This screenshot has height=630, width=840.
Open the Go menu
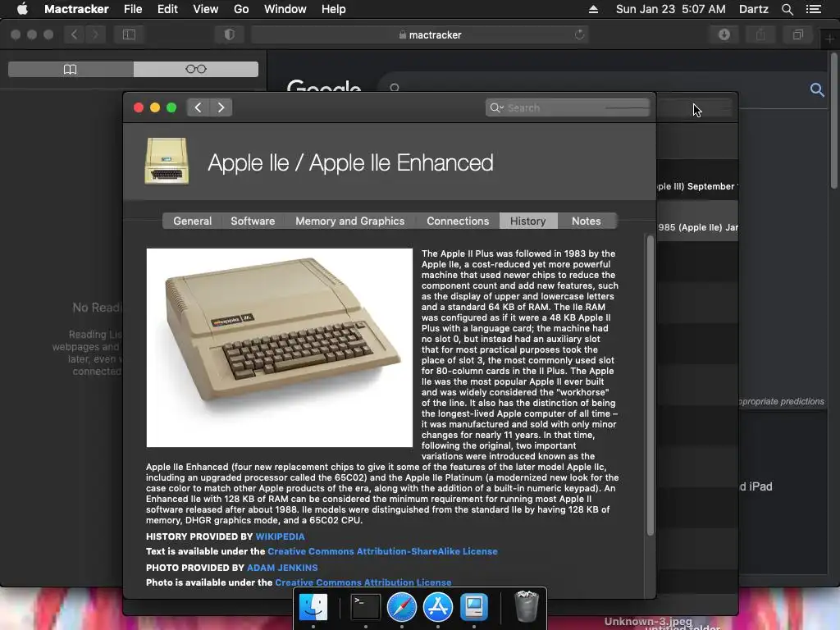[241, 9]
